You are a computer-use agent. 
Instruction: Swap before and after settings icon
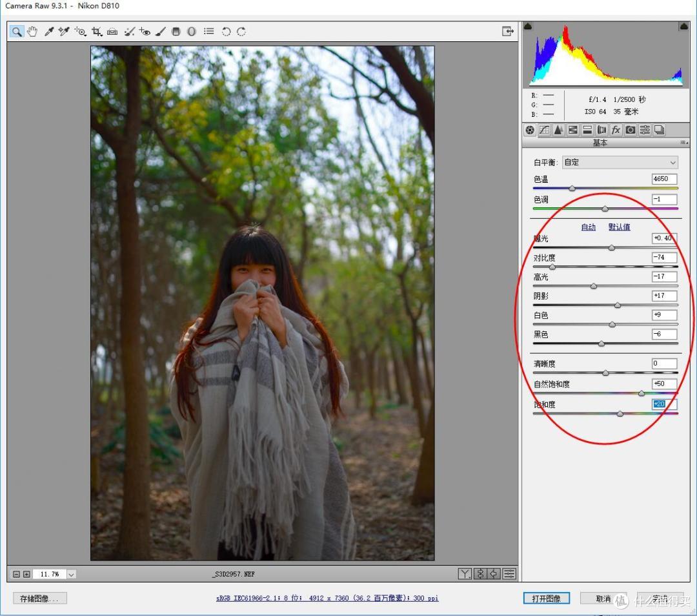point(480,574)
